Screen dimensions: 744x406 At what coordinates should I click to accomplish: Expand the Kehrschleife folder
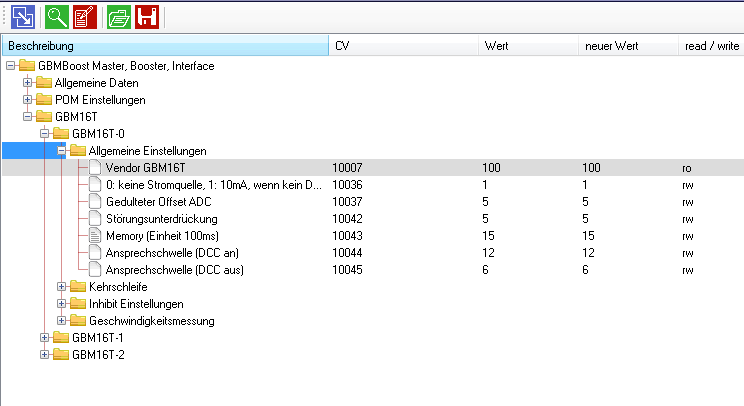click(x=61, y=286)
